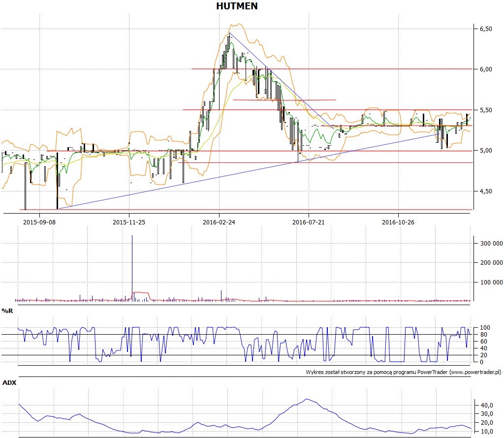The height and width of the screenshot is (438, 504).
Task: Click the PowerTrader credit text
Action: pyautogui.click(x=403, y=372)
